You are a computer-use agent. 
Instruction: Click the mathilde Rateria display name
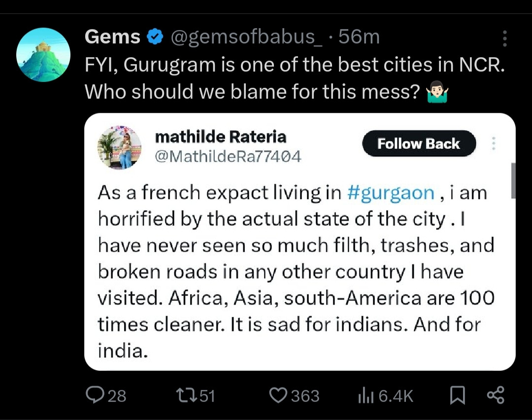click(221, 137)
